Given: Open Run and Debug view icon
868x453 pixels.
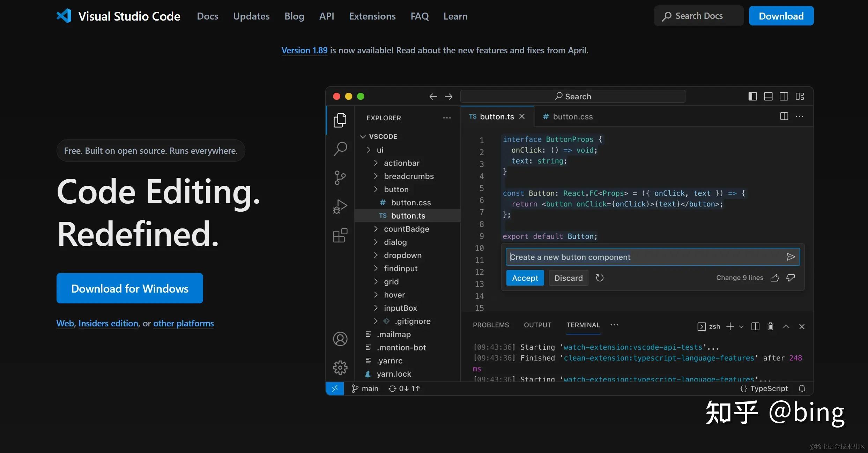Looking at the screenshot, I should pyautogui.click(x=340, y=206).
